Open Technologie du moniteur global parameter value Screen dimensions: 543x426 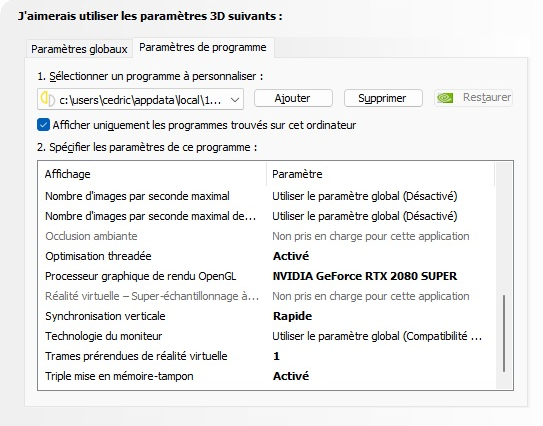(x=377, y=336)
